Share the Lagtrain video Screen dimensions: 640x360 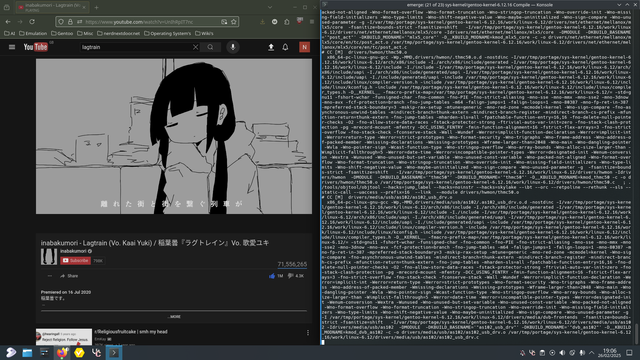pos(69,276)
